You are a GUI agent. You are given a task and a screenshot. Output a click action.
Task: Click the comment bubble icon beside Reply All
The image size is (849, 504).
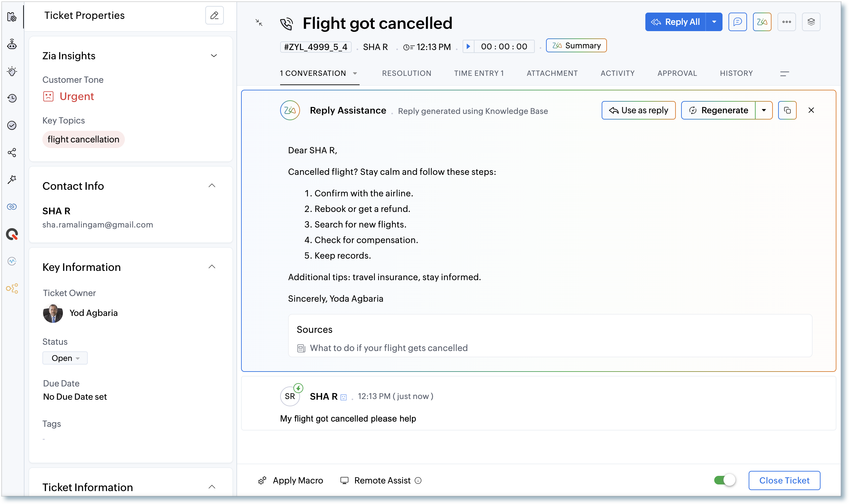[x=737, y=22]
